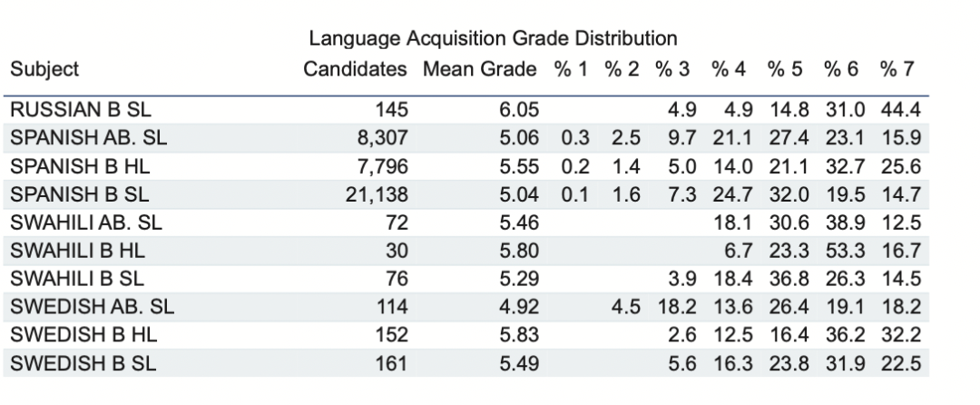Click SPANISH B SL candidates value 21,138
980x405 pixels.
(x=377, y=195)
